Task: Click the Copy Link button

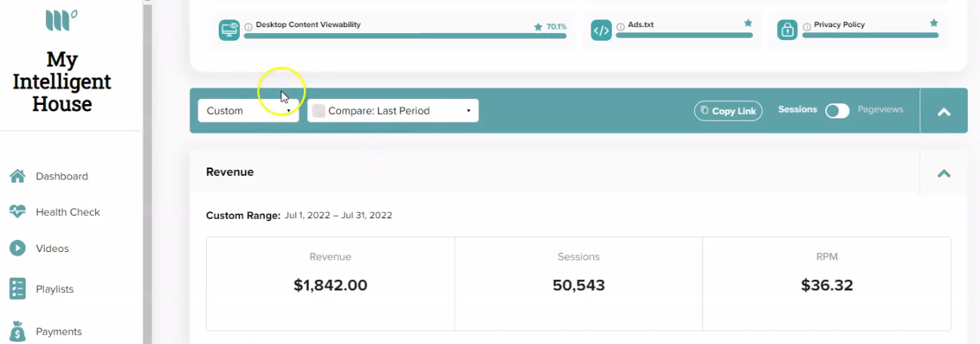Action: (x=728, y=111)
